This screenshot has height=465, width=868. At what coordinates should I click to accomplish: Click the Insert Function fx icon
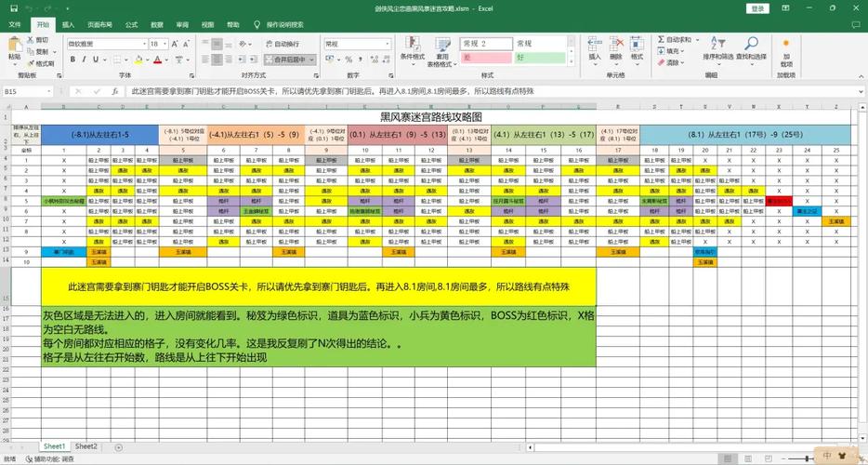(x=115, y=92)
